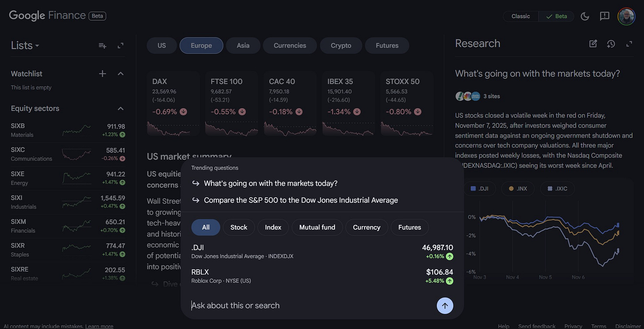Add a ticker with Watchlist plus icon
This screenshot has height=329, width=644.
(102, 74)
